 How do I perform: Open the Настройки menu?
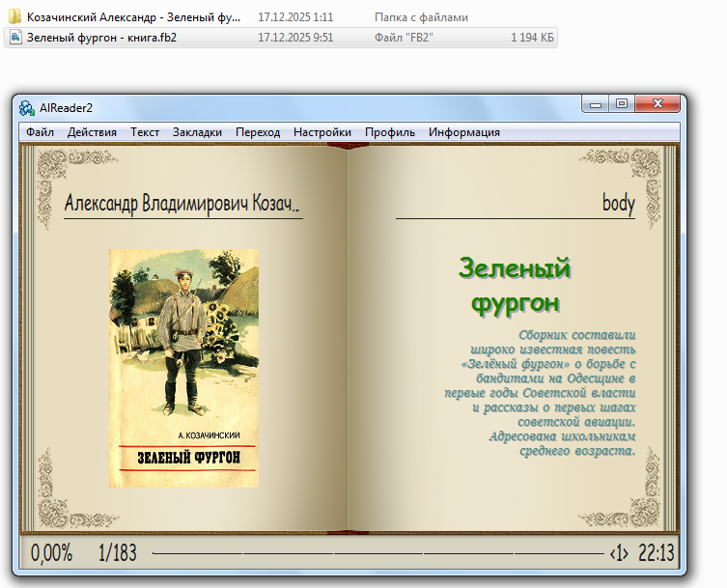click(x=322, y=132)
